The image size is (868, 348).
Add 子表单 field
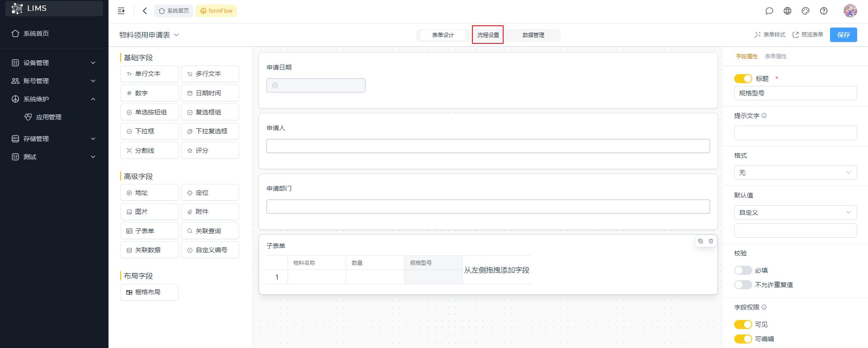point(149,231)
